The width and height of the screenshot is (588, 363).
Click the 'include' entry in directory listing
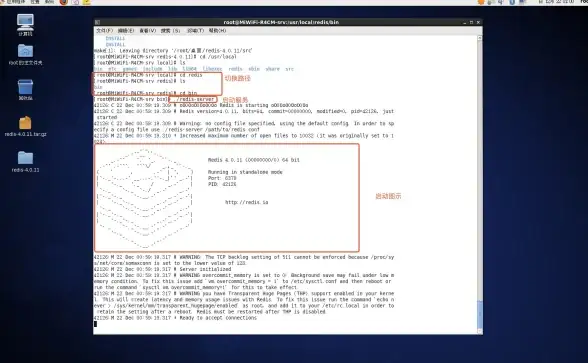tap(153, 69)
